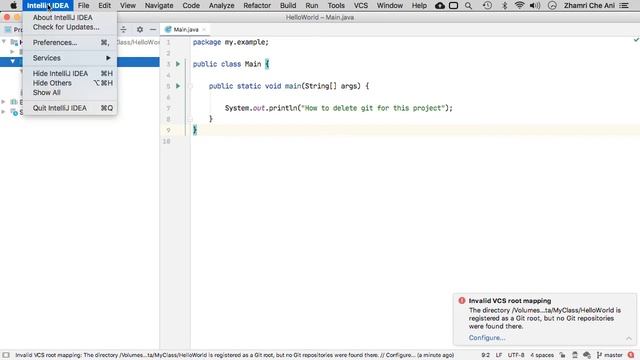Viewport: 640px width, 360px height.
Task: Click the circular gauge menu bar icon
Action: point(552,5)
